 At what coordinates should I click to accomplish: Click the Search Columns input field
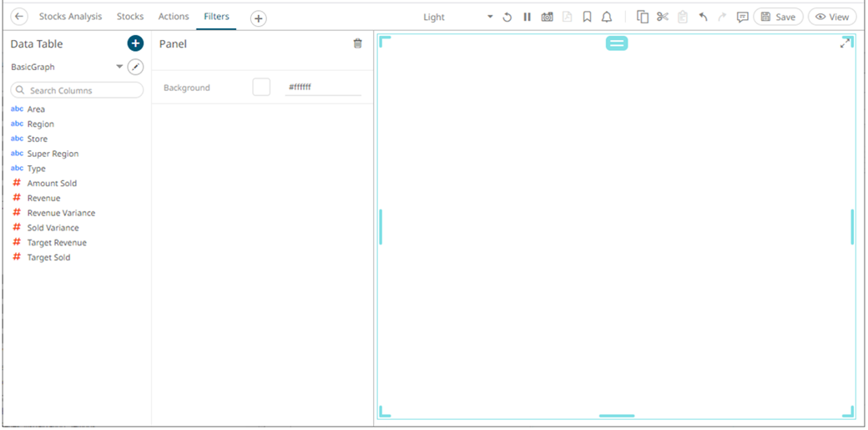coord(77,90)
